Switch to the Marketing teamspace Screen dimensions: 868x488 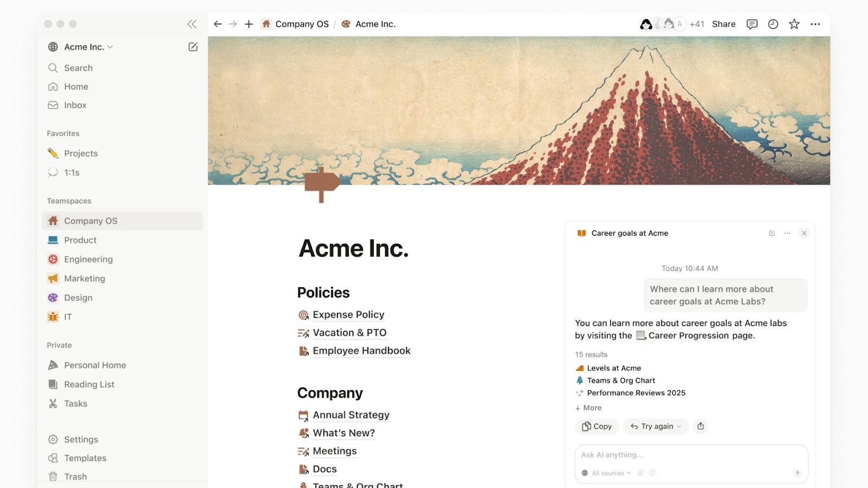(x=85, y=278)
